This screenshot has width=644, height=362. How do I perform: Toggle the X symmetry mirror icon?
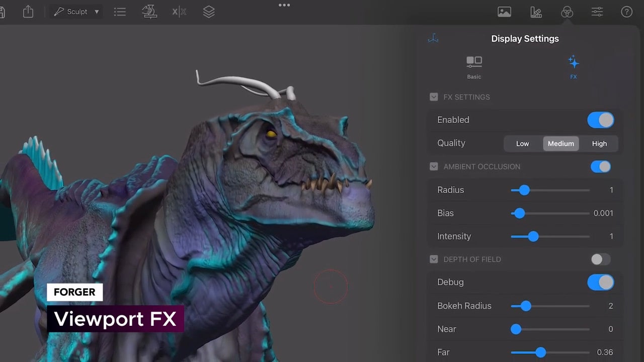(x=179, y=12)
